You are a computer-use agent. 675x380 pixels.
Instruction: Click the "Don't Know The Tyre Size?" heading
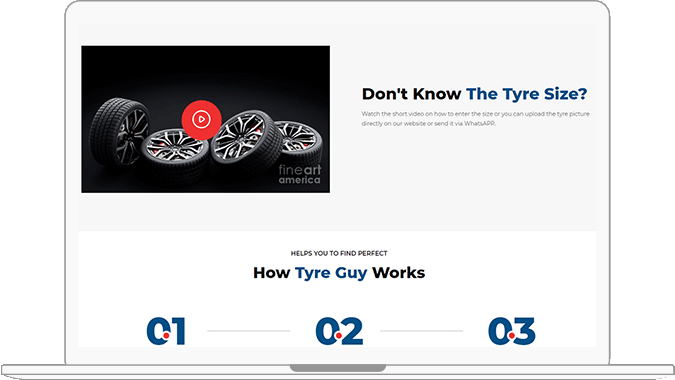pyautogui.click(x=474, y=94)
